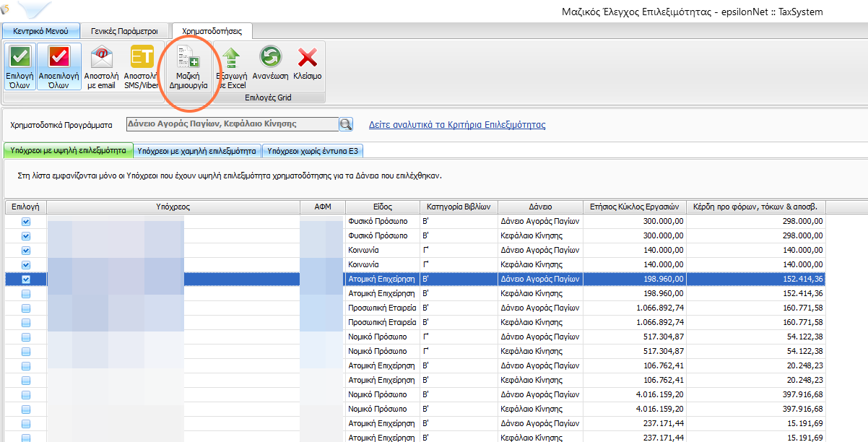This screenshot has height=442, width=868.
Task: Uncheck Κοινωνία Κεφάλαιο Κίνησης row checkbox
Action: tap(26, 265)
